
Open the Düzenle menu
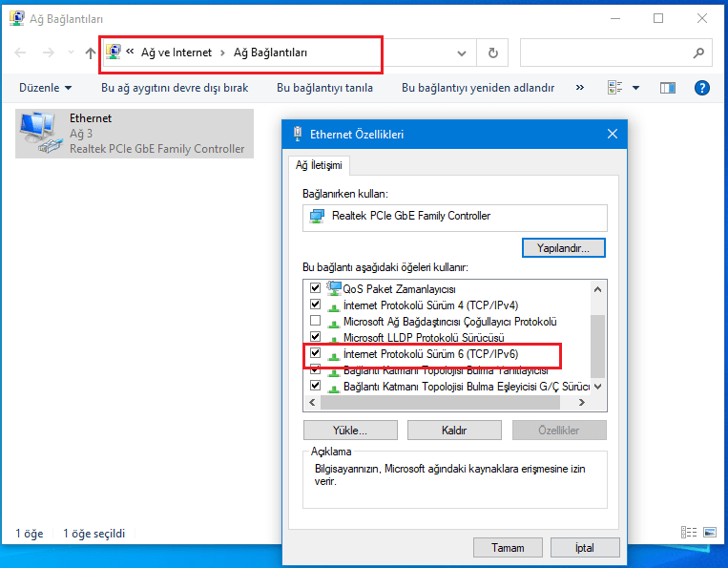[45, 88]
